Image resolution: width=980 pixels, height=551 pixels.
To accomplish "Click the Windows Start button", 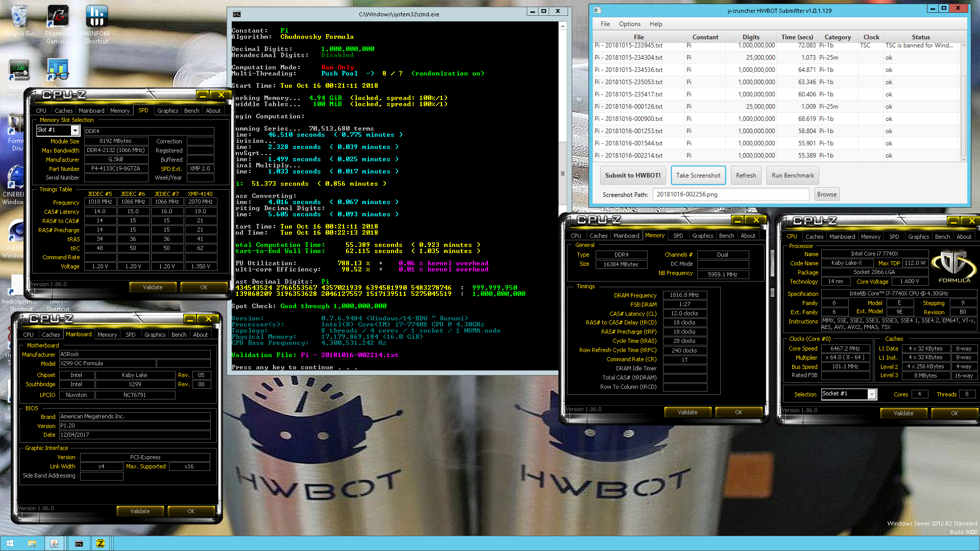I will (10, 543).
